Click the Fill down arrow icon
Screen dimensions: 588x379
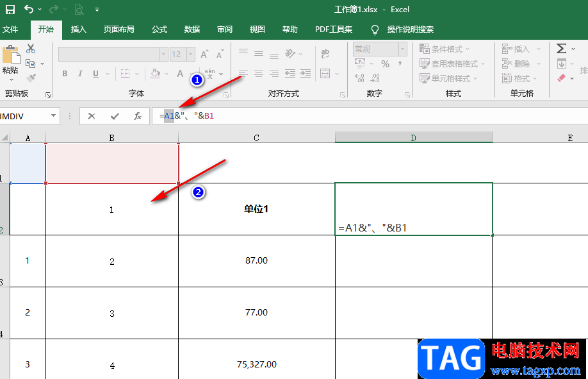pyautogui.click(x=561, y=63)
